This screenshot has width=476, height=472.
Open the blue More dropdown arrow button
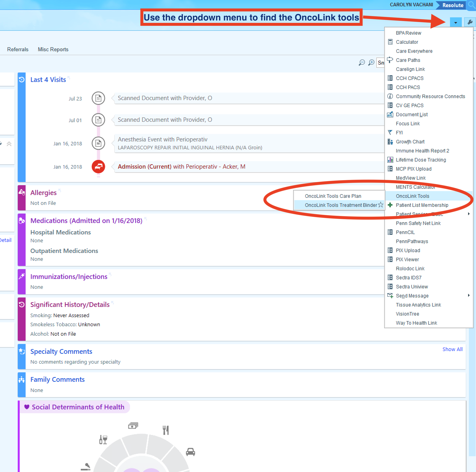click(456, 22)
